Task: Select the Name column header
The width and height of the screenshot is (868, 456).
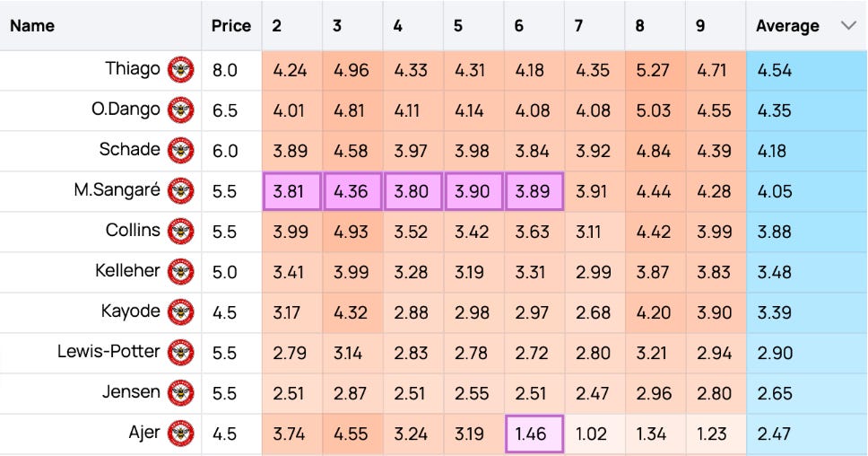Action: click(32, 25)
